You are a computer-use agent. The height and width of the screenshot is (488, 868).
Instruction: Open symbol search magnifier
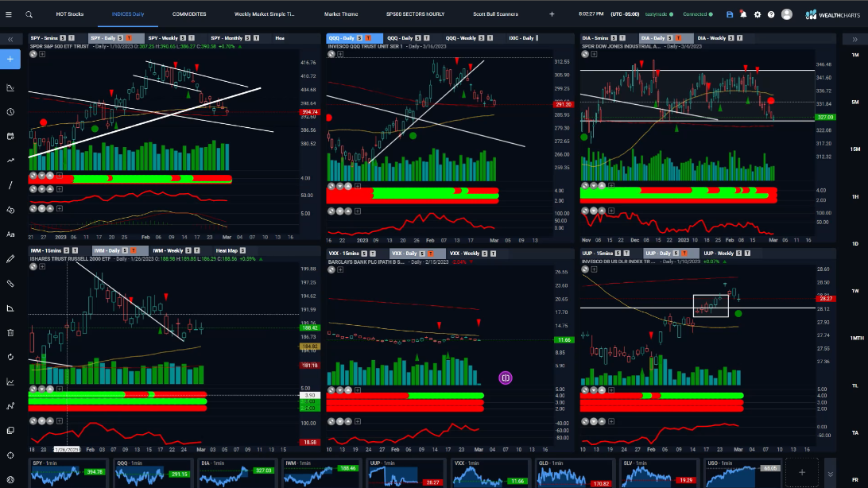point(29,14)
